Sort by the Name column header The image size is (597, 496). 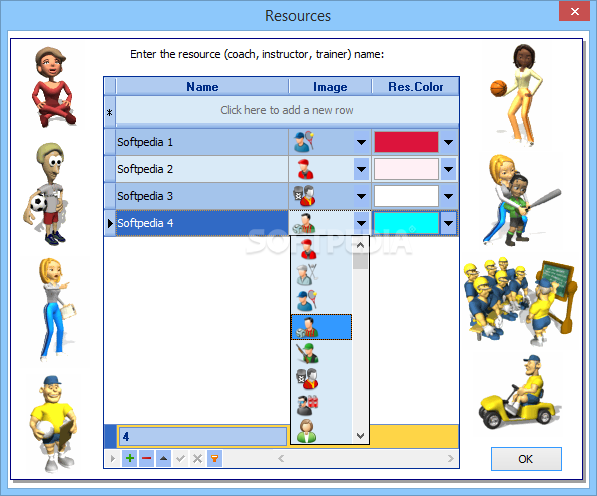pyautogui.click(x=202, y=87)
